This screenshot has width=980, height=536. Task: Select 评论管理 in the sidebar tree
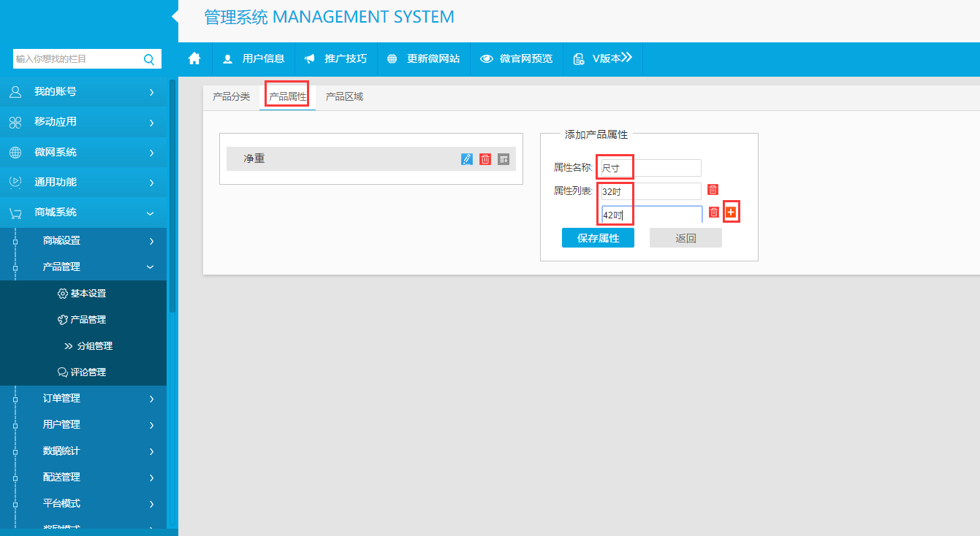[x=88, y=372]
